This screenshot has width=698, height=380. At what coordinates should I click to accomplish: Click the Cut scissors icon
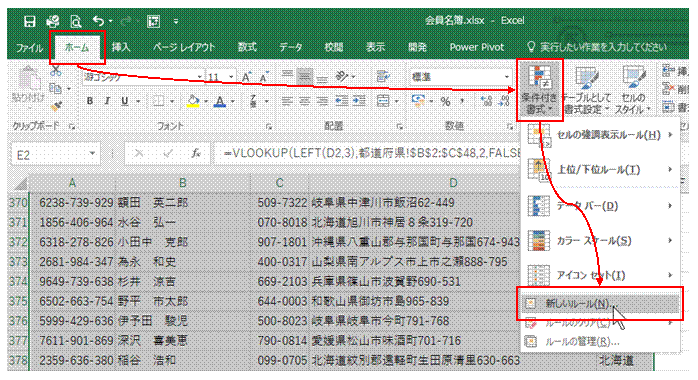56,70
